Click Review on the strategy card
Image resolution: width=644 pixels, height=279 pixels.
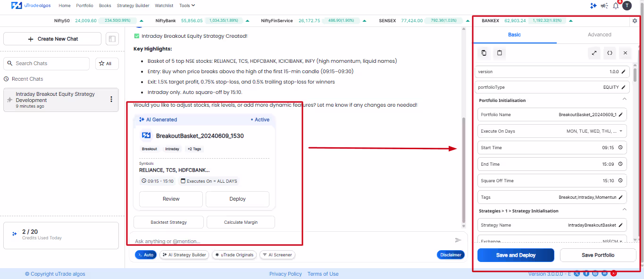tap(171, 199)
